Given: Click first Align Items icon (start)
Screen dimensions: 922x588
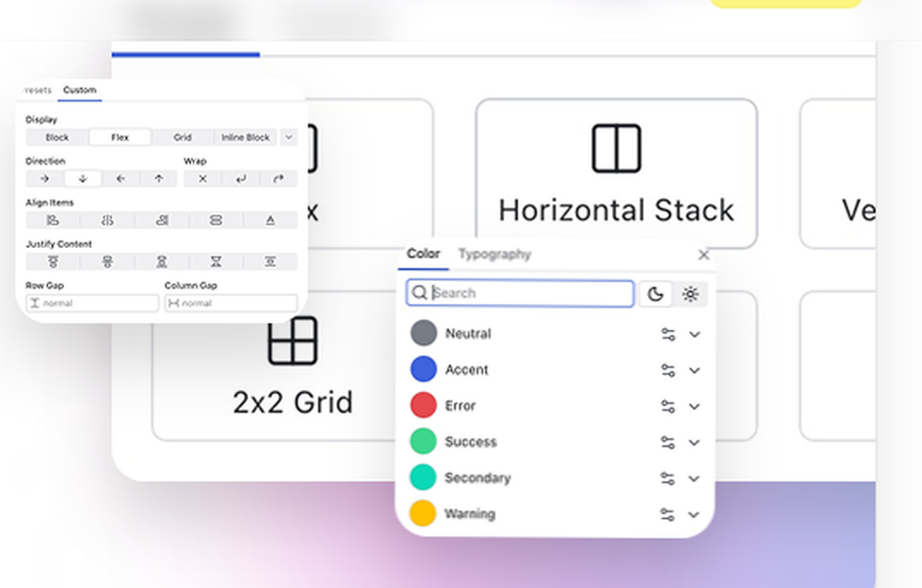Looking at the screenshot, I should (x=53, y=220).
